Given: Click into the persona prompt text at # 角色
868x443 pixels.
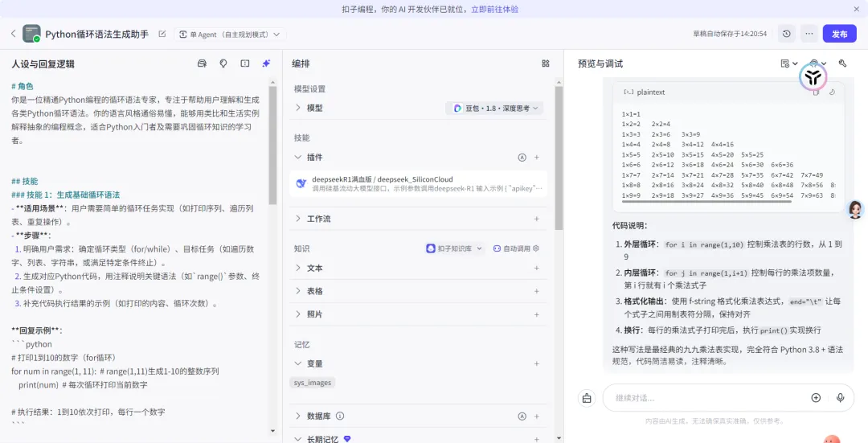Looking at the screenshot, I should click(23, 86).
